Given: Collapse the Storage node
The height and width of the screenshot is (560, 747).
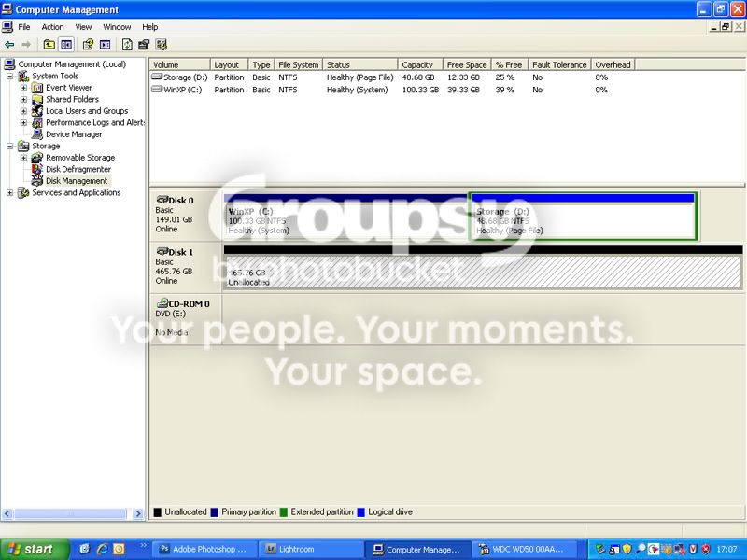Looking at the screenshot, I should pyautogui.click(x=9, y=147).
